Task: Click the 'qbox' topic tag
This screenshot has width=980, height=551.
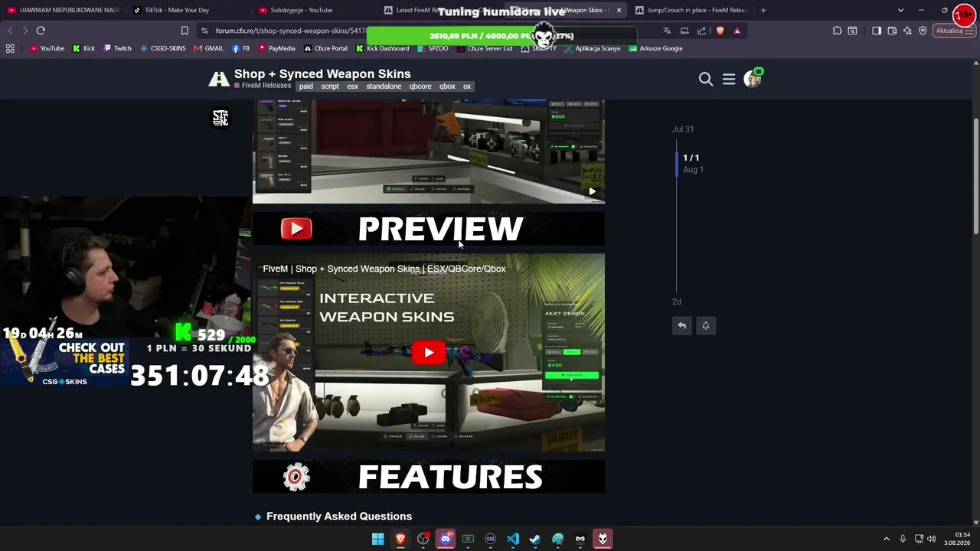Action: click(x=447, y=86)
